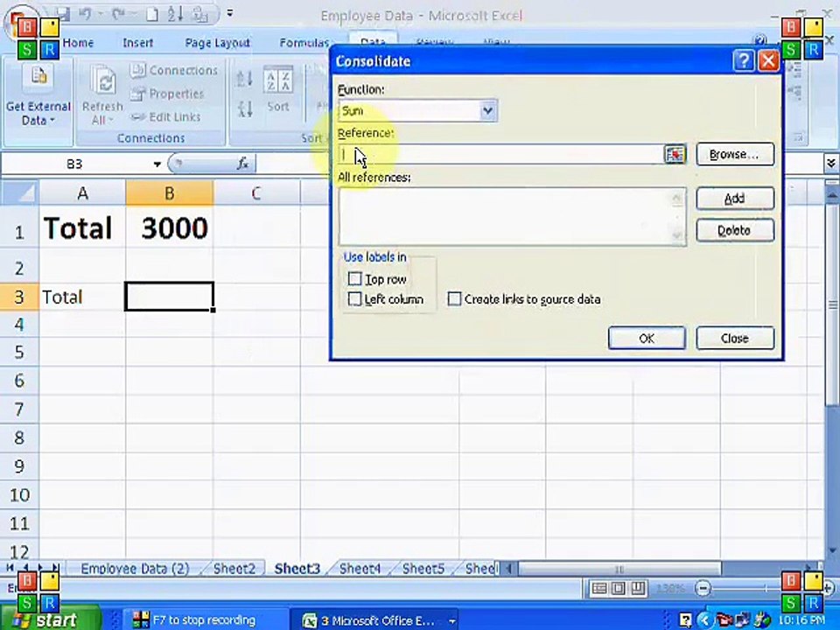The width and height of the screenshot is (840, 630).
Task: Click the range selector icon in Reference field
Action: 675,154
